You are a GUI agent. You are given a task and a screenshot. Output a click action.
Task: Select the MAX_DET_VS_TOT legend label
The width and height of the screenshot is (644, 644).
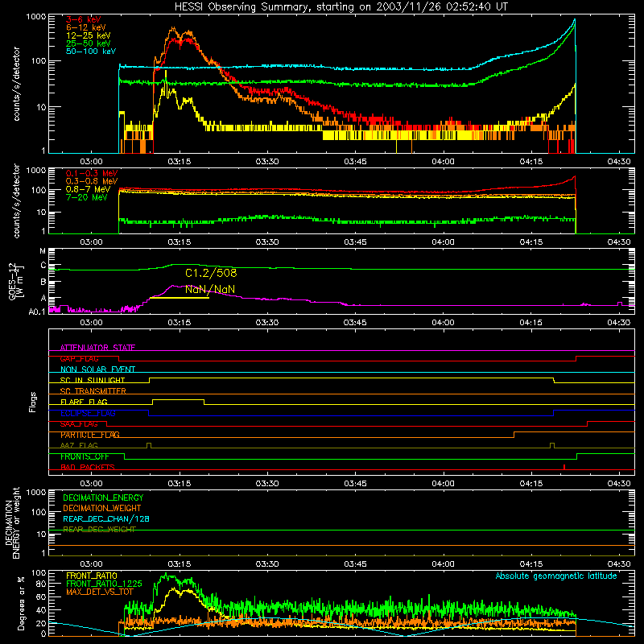[x=100, y=592]
